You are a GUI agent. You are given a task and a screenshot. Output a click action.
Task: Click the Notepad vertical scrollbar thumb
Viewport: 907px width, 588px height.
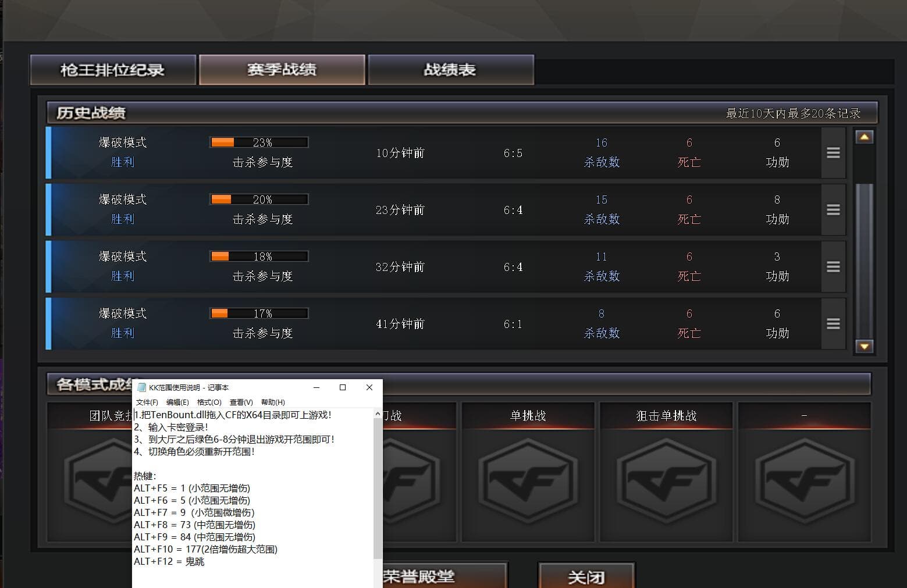(378, 489)
